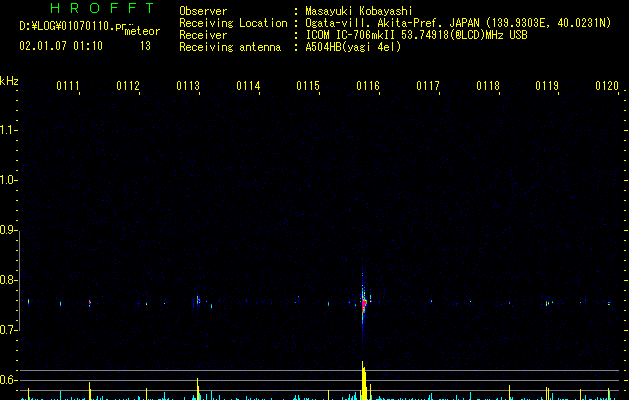Click observer name Masayuki Kobayashi
The height and width of the screenshot is (400, 629).
click(x=359, y=11)
